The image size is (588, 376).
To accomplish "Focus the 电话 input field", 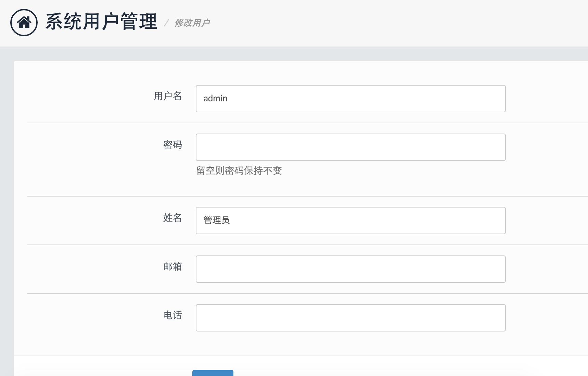I will pyautogui.click(x=350, y=318).
